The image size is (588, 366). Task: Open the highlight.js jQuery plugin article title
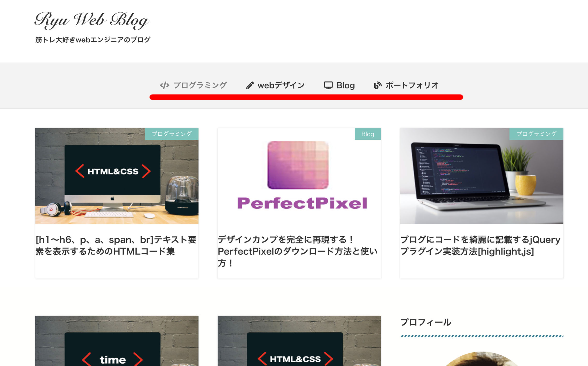[480, 245]
